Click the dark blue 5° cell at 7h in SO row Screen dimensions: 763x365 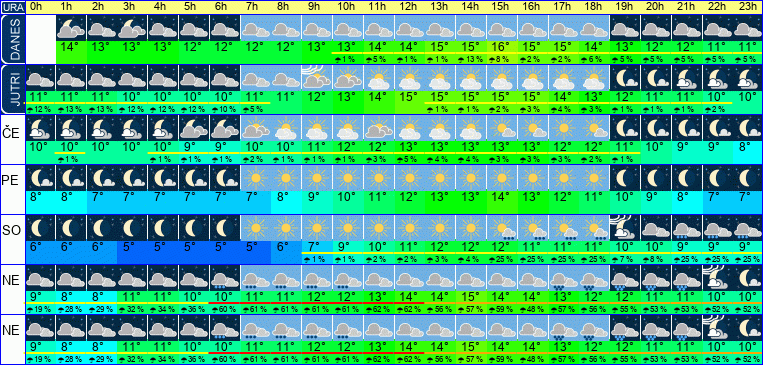256,247
